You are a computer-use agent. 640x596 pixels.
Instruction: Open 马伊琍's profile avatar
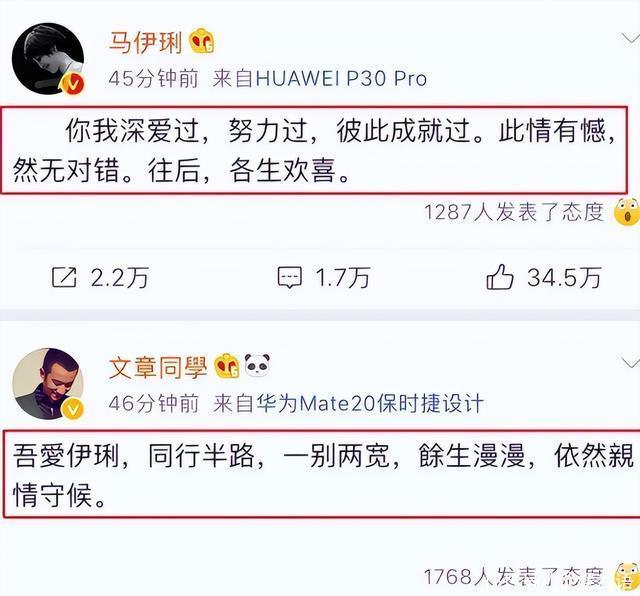tap(48, 59)
